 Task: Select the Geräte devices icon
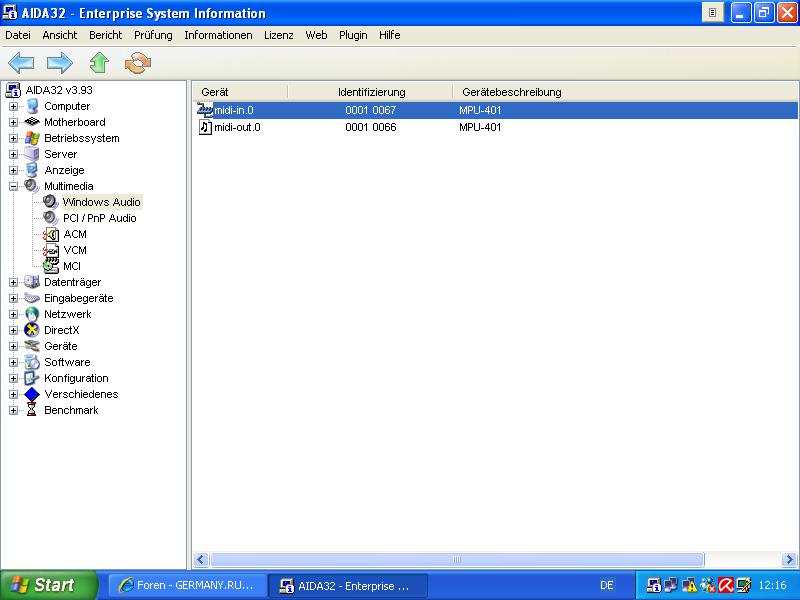[x=32, y=346]
